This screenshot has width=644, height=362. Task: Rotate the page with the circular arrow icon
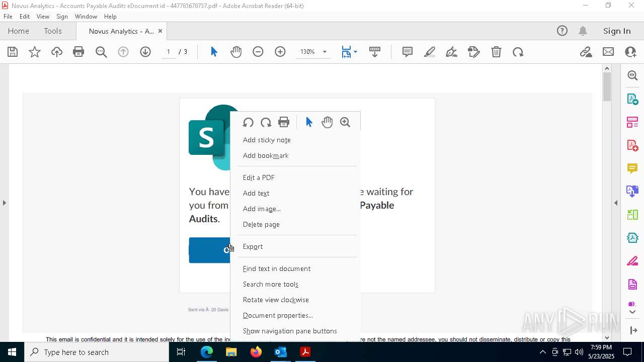pos(518,52)
